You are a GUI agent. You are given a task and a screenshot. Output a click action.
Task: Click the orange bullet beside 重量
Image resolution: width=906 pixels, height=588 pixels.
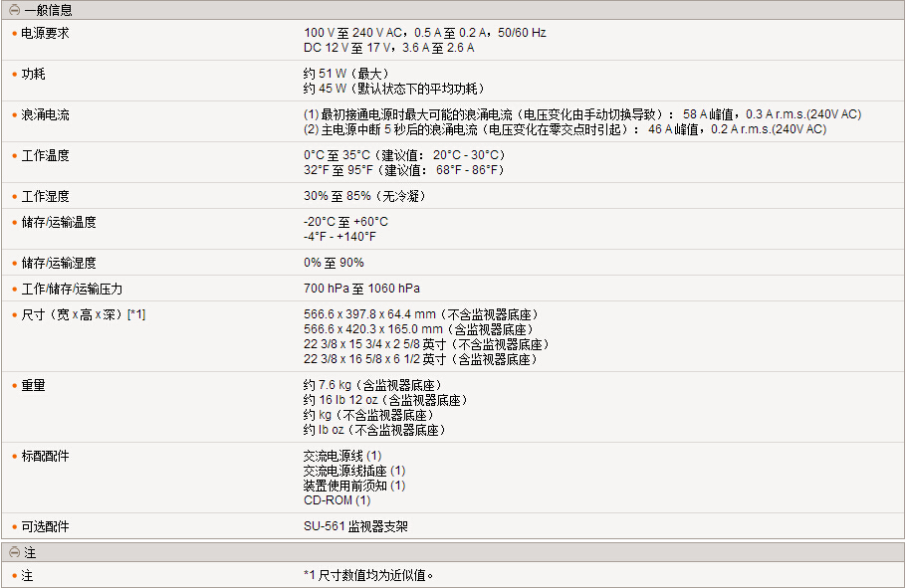(x=14, y=385)
